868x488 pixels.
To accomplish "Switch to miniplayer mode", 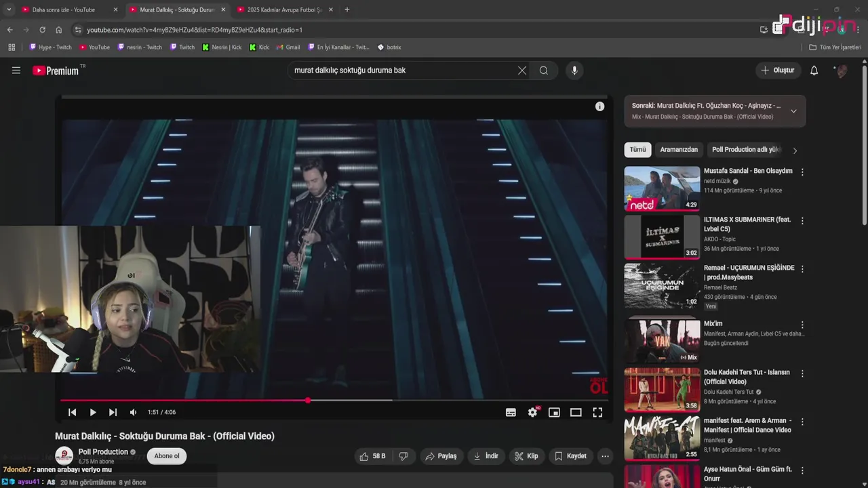I will tap(554, 412).
